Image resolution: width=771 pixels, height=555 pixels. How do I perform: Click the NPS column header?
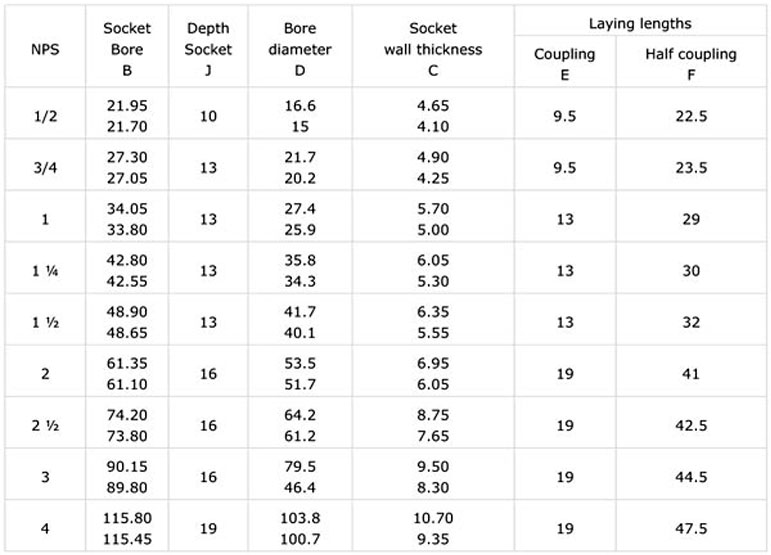[x=45, y=49]
